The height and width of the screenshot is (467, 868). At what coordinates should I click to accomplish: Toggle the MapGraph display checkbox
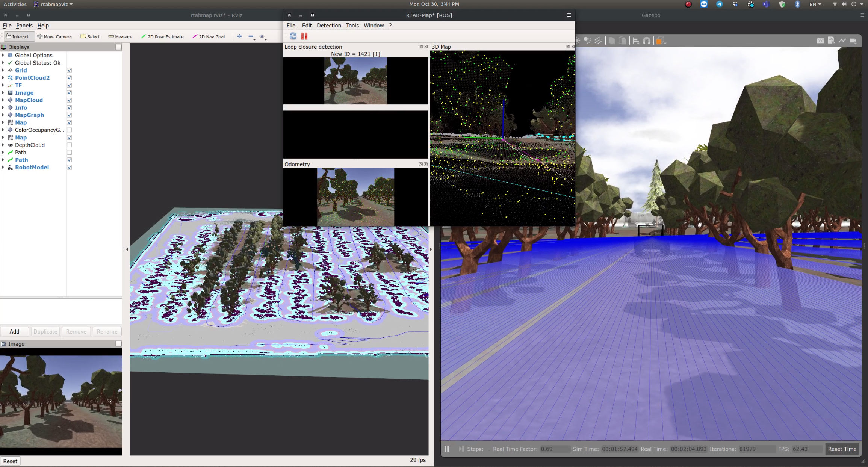point(69,115)
